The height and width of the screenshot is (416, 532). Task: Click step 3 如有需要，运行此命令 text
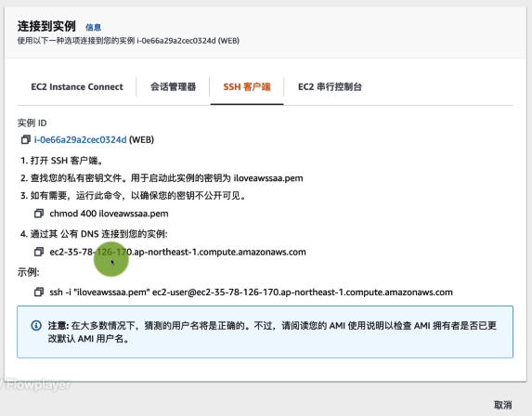click(133, 196)
